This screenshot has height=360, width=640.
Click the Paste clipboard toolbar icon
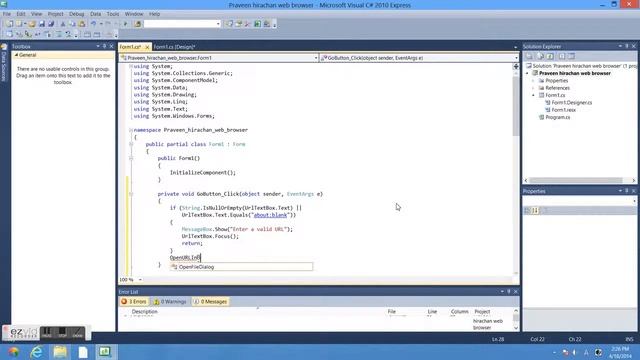coord(82,24)
